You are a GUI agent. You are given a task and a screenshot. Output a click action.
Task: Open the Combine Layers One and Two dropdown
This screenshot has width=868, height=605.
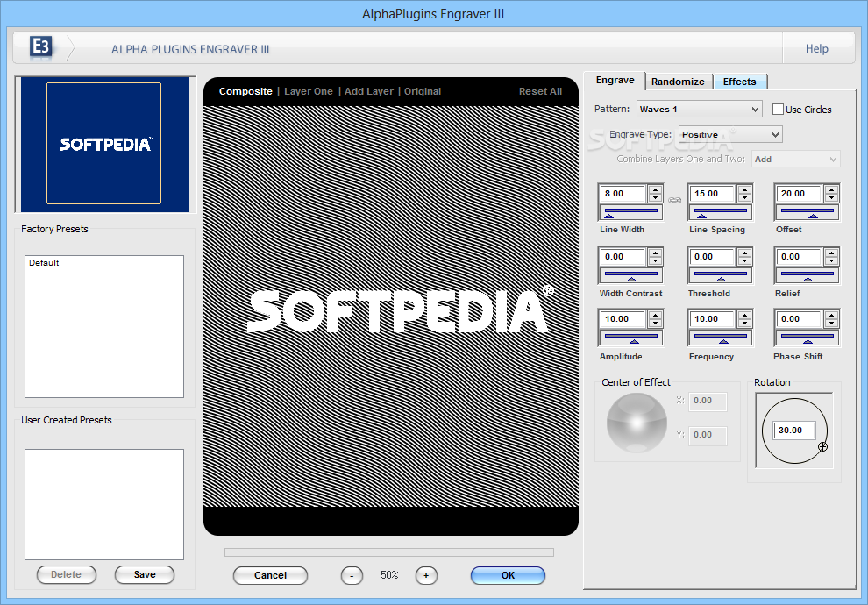pyautogui.click(x=795, y=159)
